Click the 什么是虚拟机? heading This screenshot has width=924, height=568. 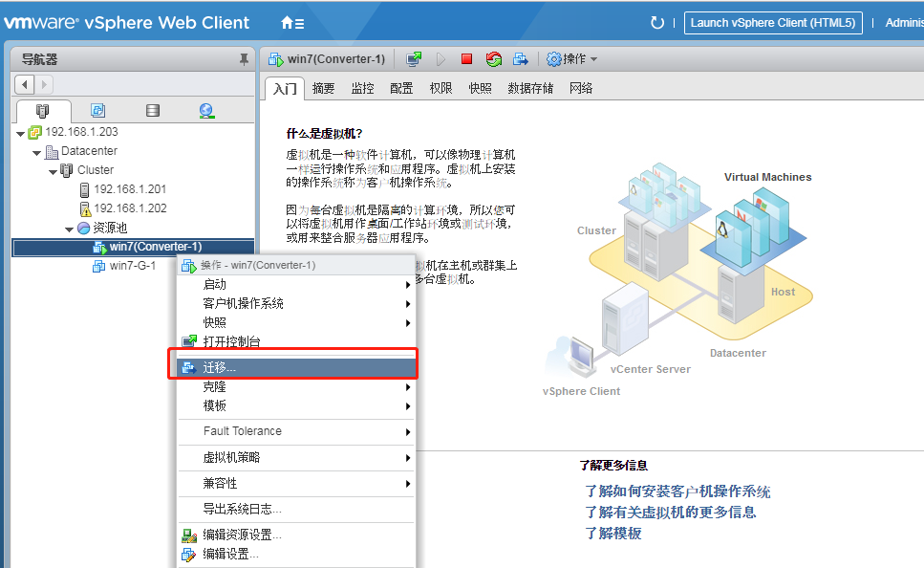click(x=324, y=134)
